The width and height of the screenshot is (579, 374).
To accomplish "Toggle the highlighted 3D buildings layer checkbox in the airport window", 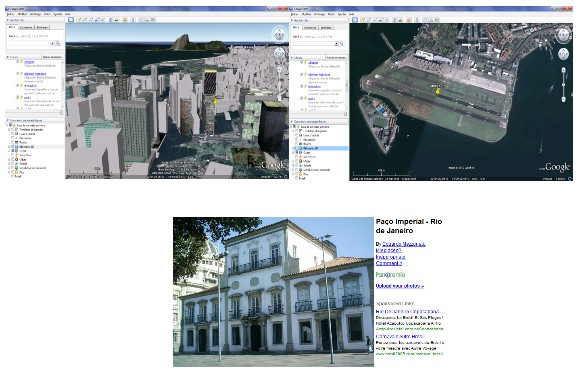I will (297, 148).
